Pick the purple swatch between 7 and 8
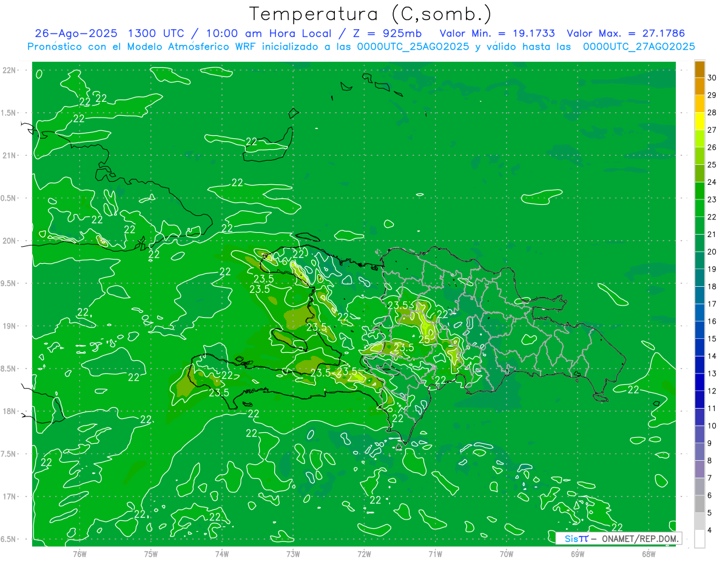The width and height of the screenshot is (728, 562). point(699,469)
